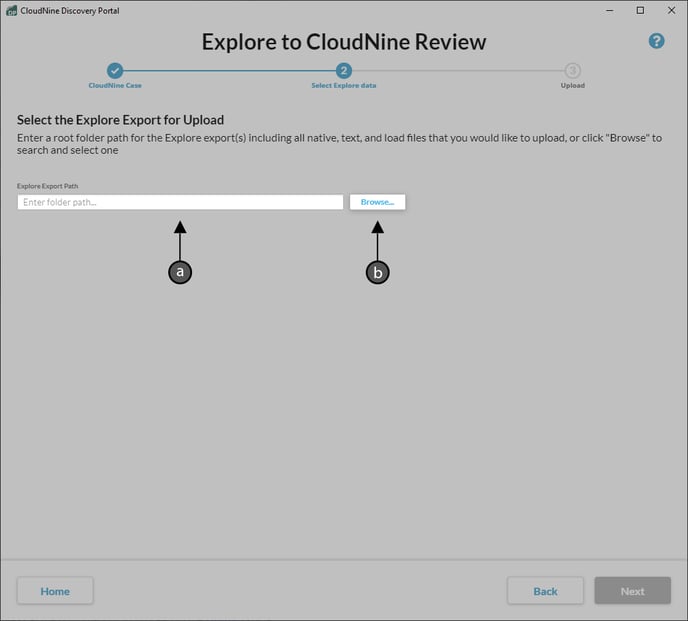Minimize the Discovery Portal window
This screenshot has width=688, height=621.
pos(609,11)
